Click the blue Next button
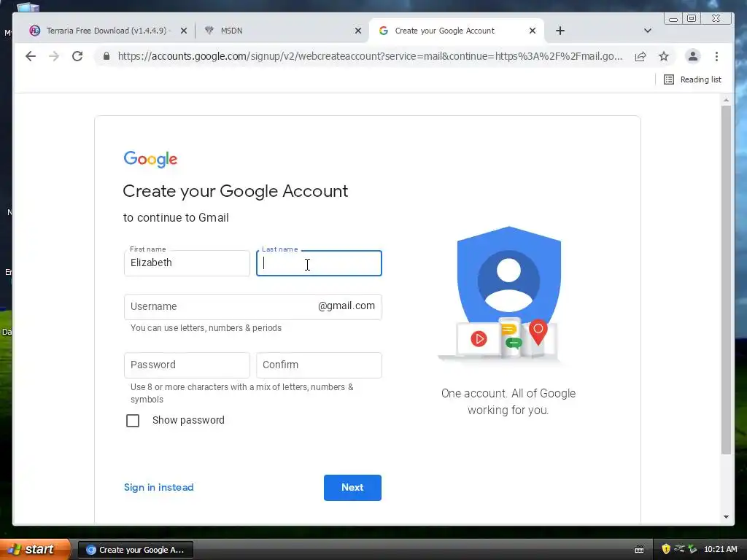747x560 pixels. (x=352, y=488)
